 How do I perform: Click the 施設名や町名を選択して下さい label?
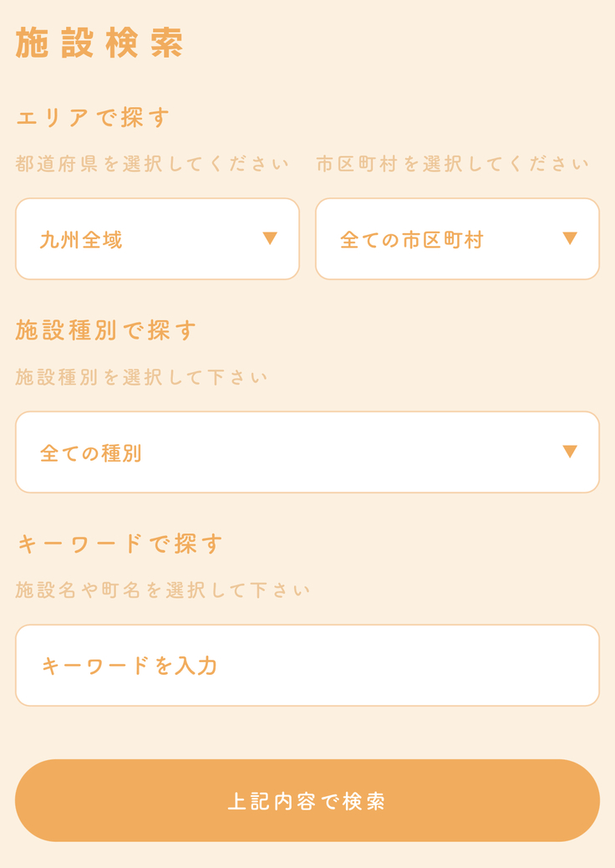164,590
